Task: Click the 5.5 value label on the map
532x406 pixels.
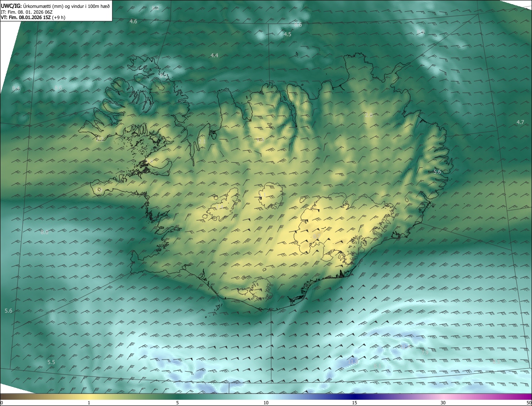Action: tap(51, 362)
